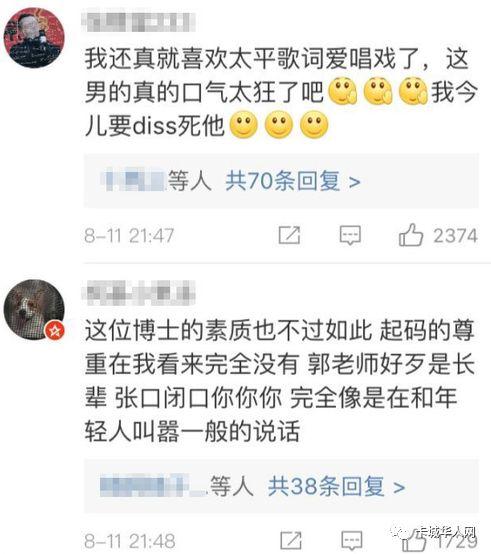The width and height of the screenshot is (491, 554).
Task: Click the timestamp 8-11 21:47
Action: coord(129,236)
